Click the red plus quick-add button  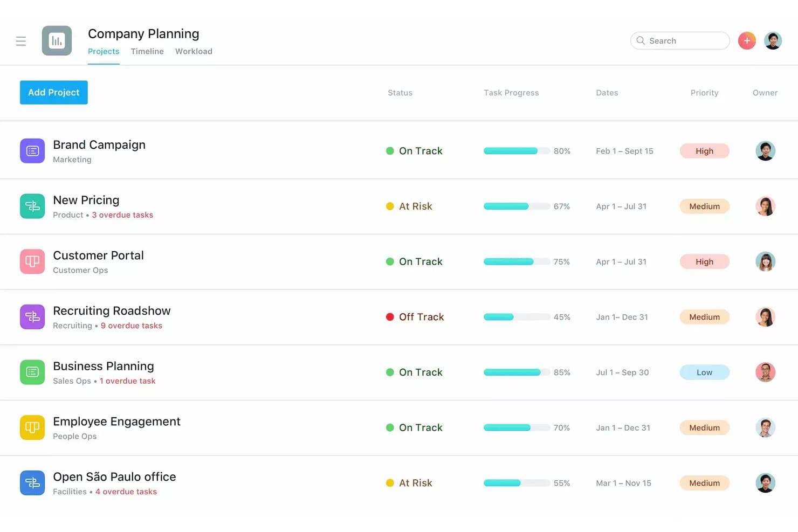tap(747, 40)
